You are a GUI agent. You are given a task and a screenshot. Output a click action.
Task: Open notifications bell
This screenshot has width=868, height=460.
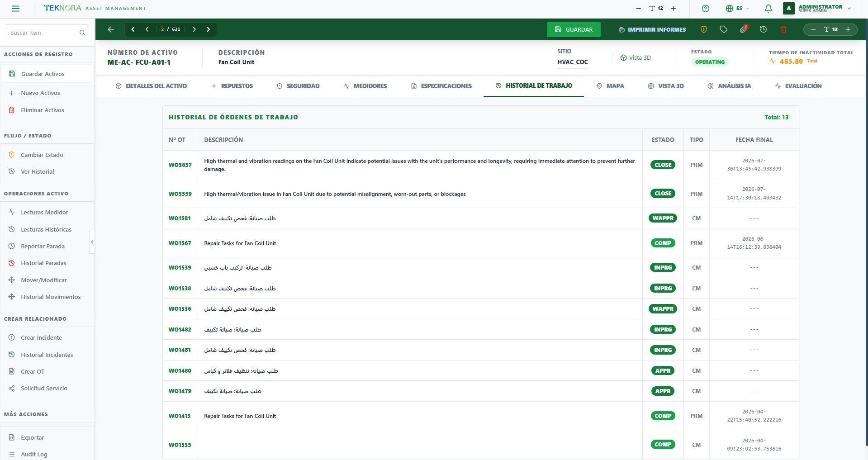click(x=768, y=9)
